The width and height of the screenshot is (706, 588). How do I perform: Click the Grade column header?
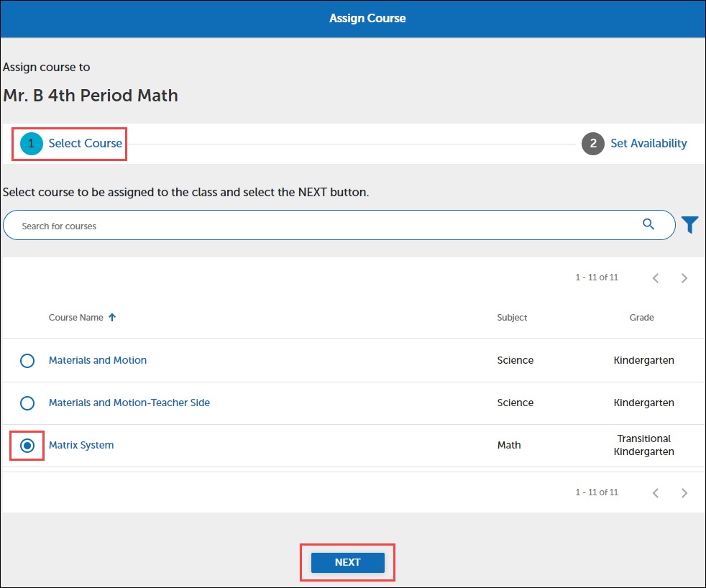(x=641, y=317)
